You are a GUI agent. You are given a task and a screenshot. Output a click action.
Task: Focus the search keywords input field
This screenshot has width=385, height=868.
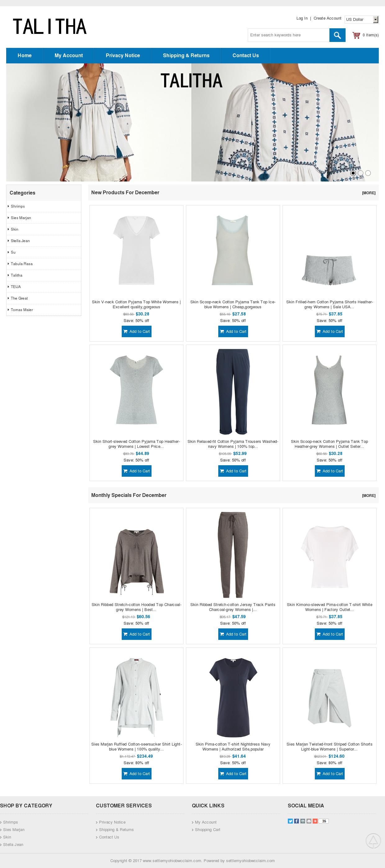(288, 35)
